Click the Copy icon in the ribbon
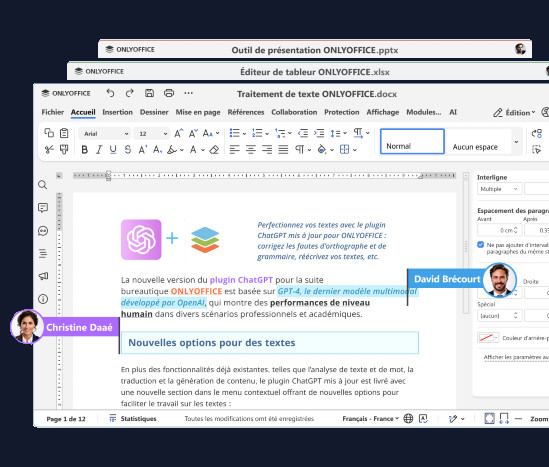This screenshot has height=467, width=549. pyautogui.click(x=49, y=133)
